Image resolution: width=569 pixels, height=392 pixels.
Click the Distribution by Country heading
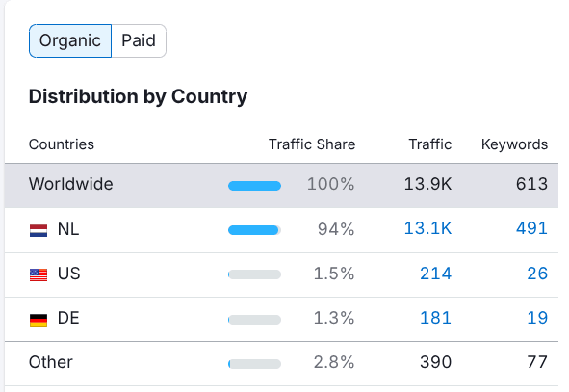138,96
